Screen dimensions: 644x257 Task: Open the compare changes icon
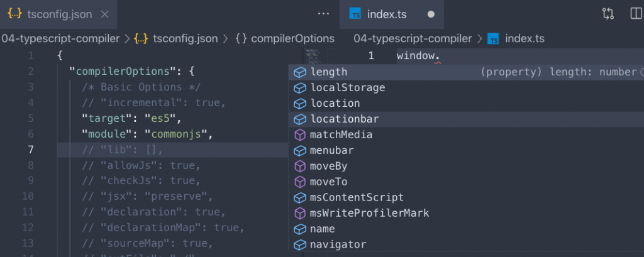click(x=608, y=14)
